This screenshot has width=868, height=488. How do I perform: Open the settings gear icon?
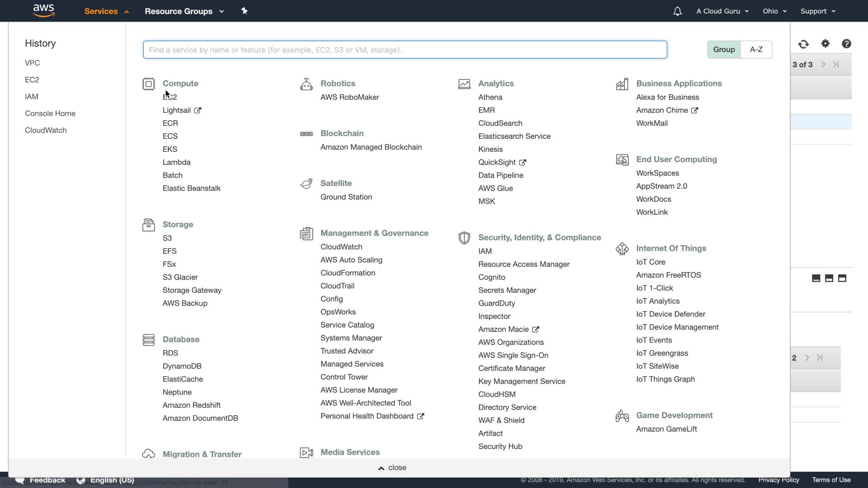pyautogui.click(x=826, y=43)
